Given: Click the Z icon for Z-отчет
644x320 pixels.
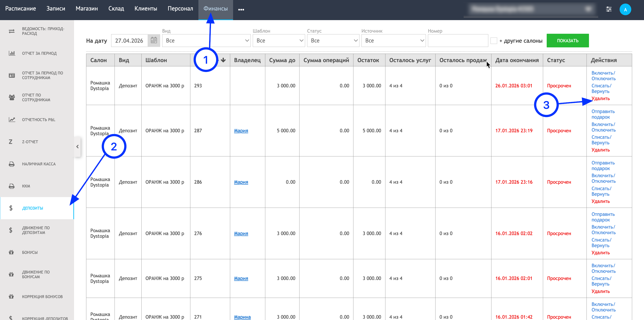Looking at the screenshot, I should [11, 142].
